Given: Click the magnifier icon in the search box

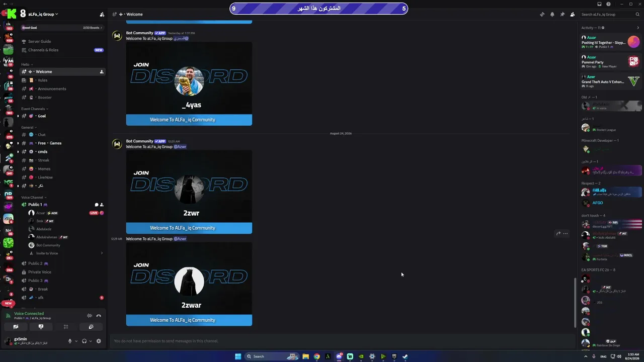Looking at the screenshot, I should coord(638,15).
